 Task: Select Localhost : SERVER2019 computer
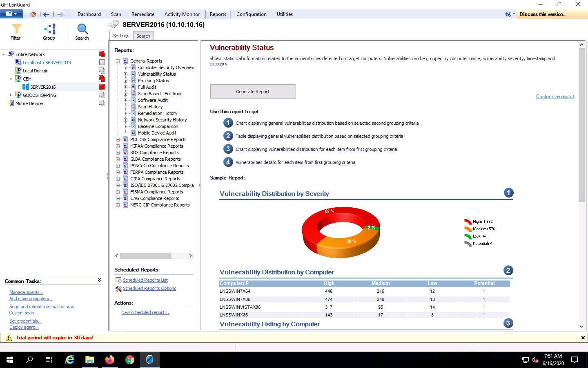point(47,63)
